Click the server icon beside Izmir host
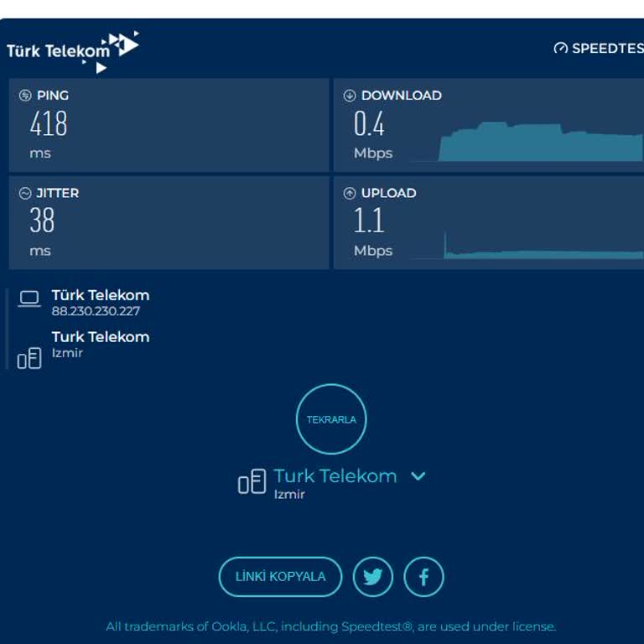The width and height of the screenshot is (644, 644). coord(29,358)
